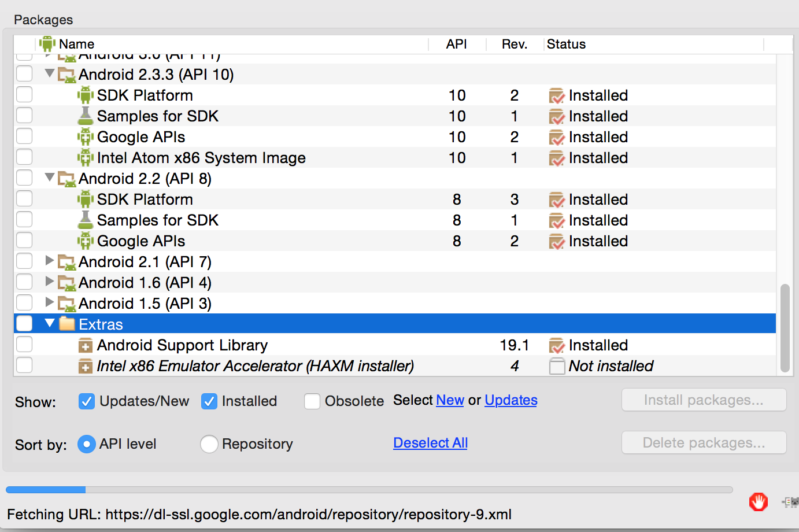Click Android 2.3.3 folder icon
799x532 pixels.
pyautogui.click(x=67, y=75)
